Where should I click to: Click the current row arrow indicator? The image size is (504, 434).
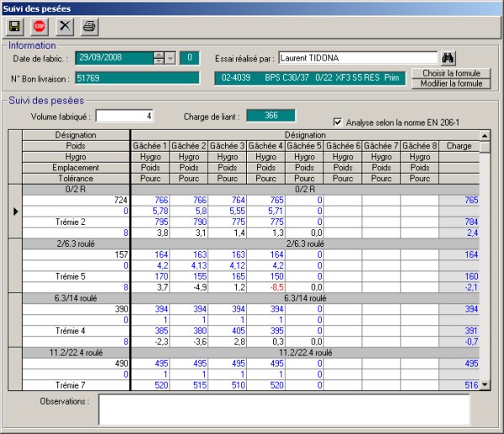pyautogui.click(x=14, y=212)
